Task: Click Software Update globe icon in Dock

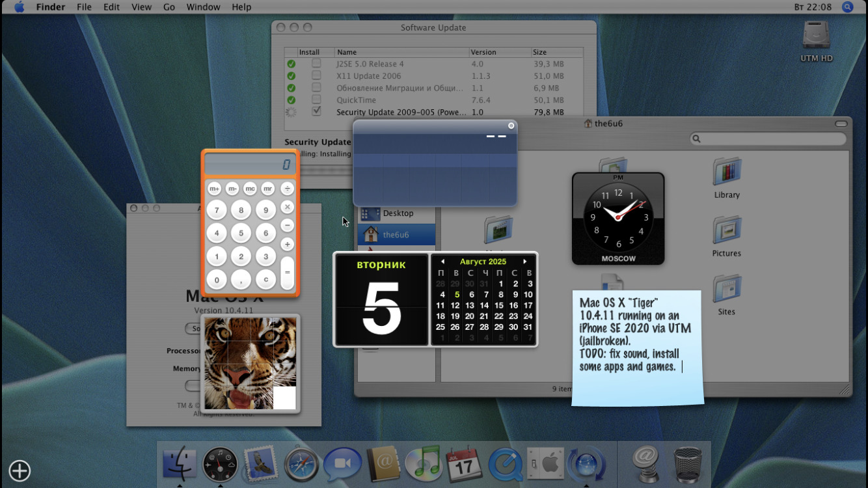Action: coord(586,464)
